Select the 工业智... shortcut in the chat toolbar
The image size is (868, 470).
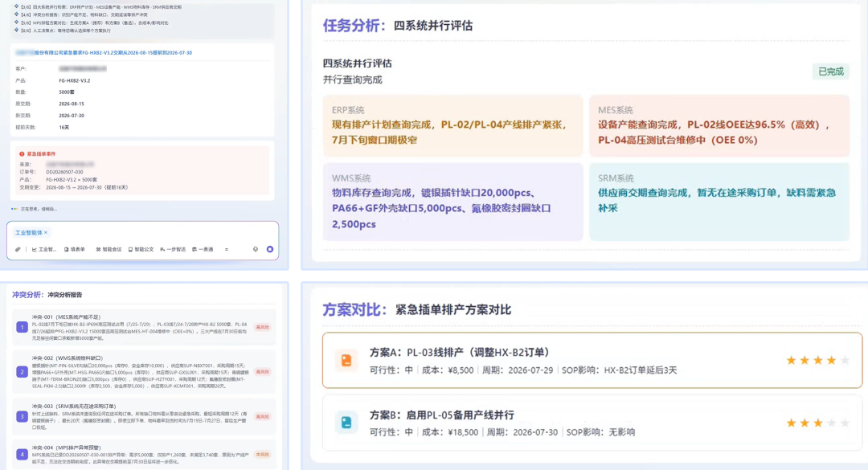pos(44,249)
